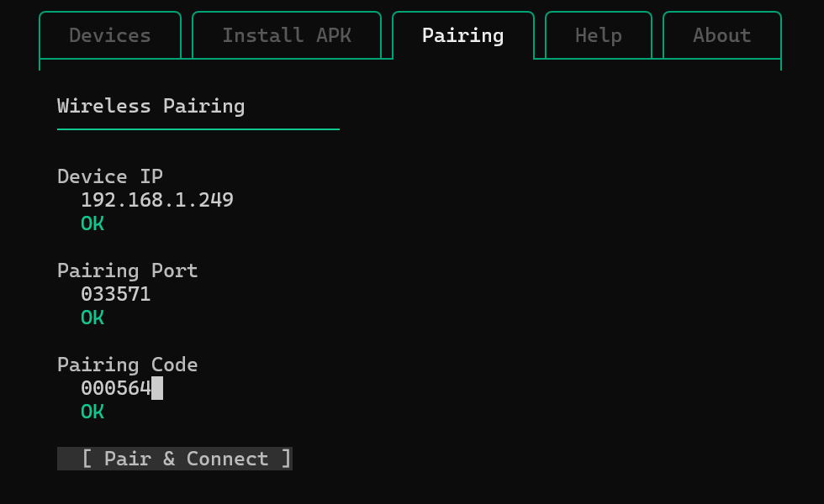Click the underline below Wireless Pairing
The height and width of the screenshot is (504, 824).
pyautogui.click(x=198, y=129)
